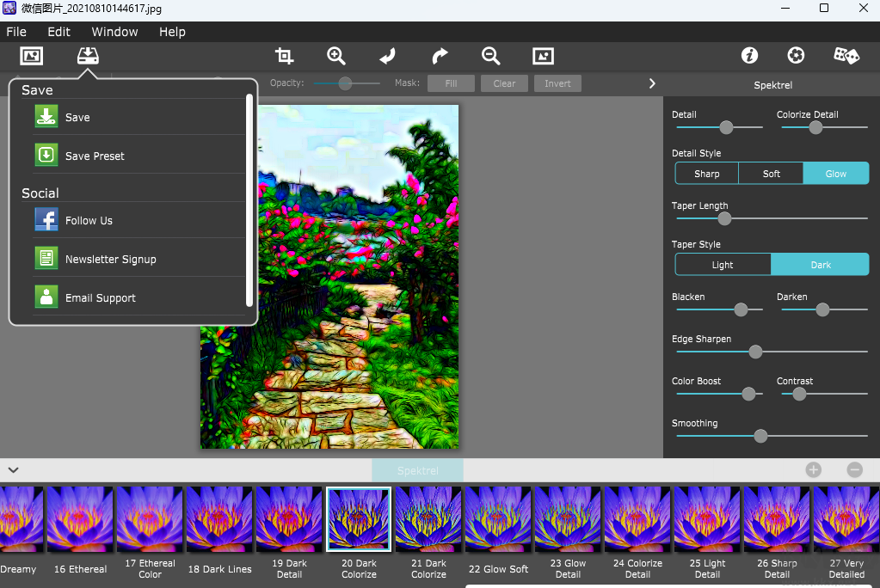880x588 pixels.
Task: Click the redo arrow icon
Action: 440,57
